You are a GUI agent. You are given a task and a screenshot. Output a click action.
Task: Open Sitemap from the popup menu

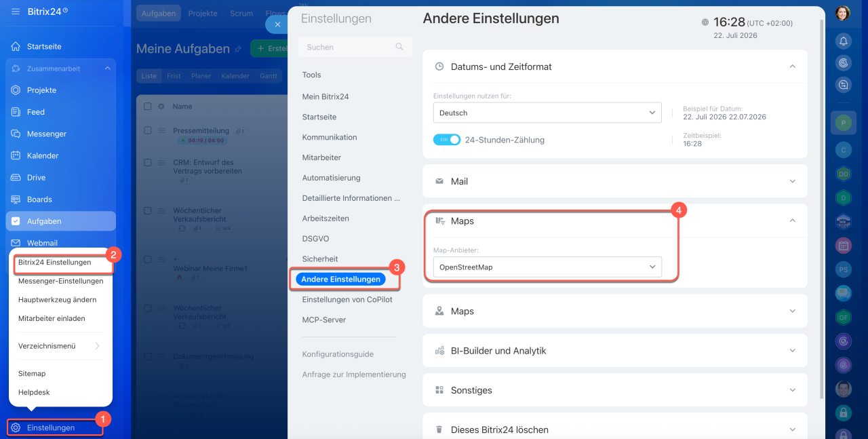pyautogui.click(x=32, y=373)
